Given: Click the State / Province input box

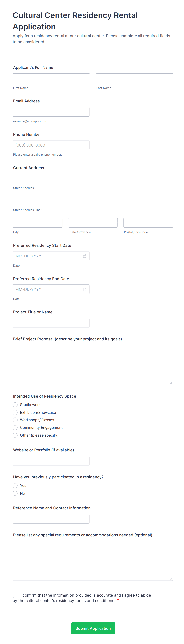Looking at the screenshot, I should click(93, 223).
